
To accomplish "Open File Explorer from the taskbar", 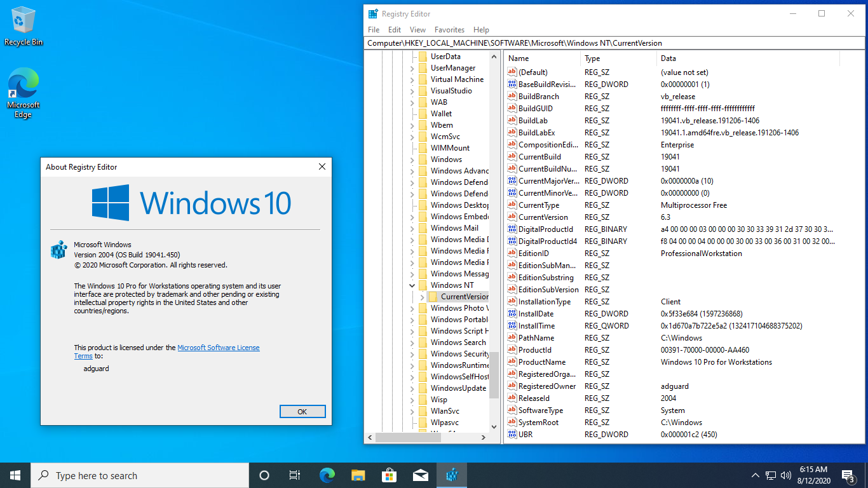I will (x=358, y=475).
